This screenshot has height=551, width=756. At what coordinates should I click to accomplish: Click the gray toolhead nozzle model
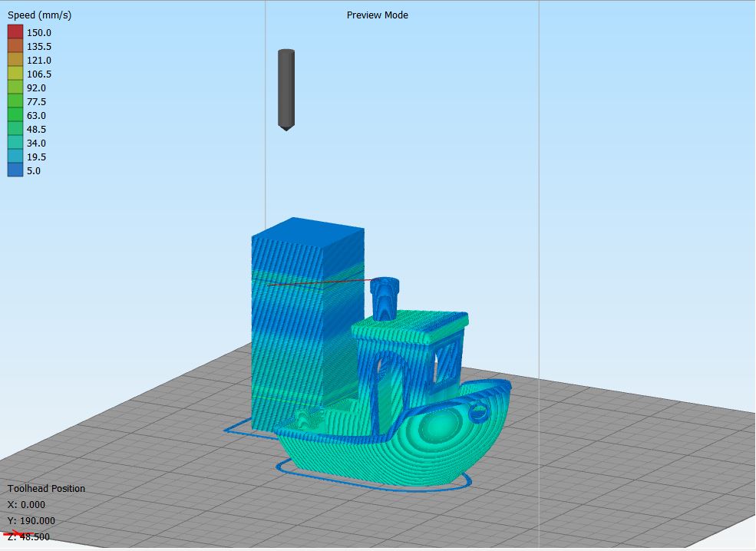coord(286,90)
